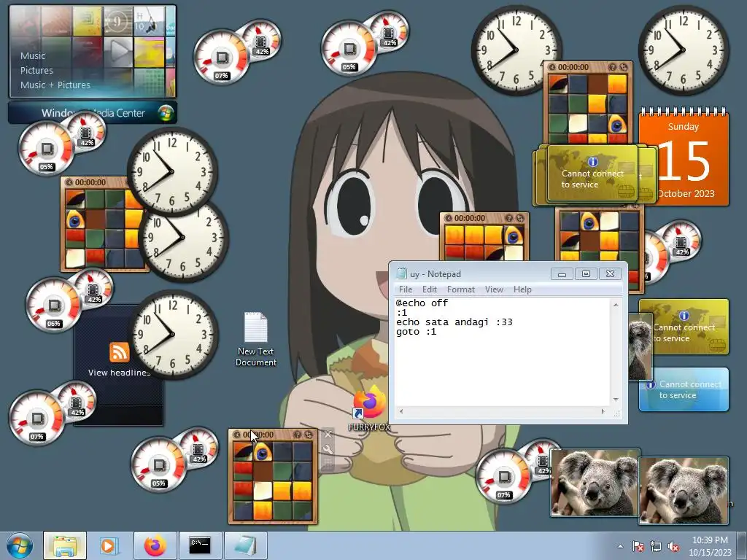Click Notepad vertical scrollbar down arrow
Image resolution: width=747 pixels, height=560 pixels.
[x=616, y=400]
